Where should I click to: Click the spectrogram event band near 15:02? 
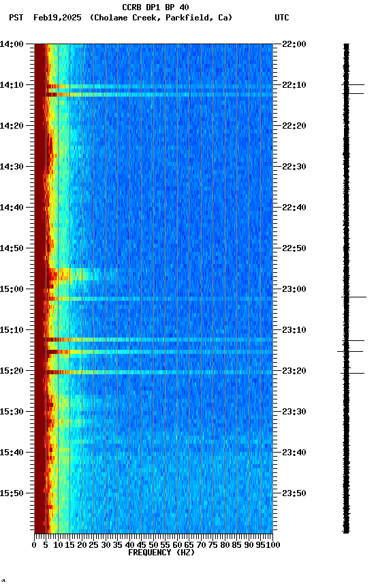[153, 299]
